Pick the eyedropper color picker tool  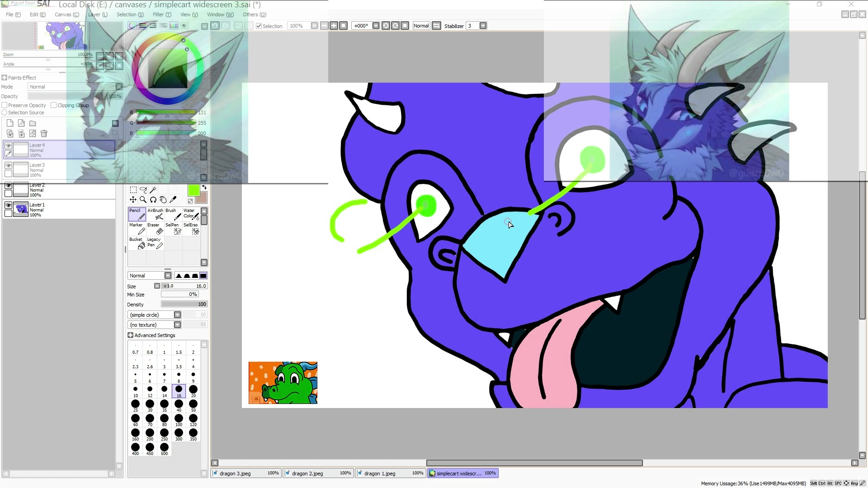173,200
